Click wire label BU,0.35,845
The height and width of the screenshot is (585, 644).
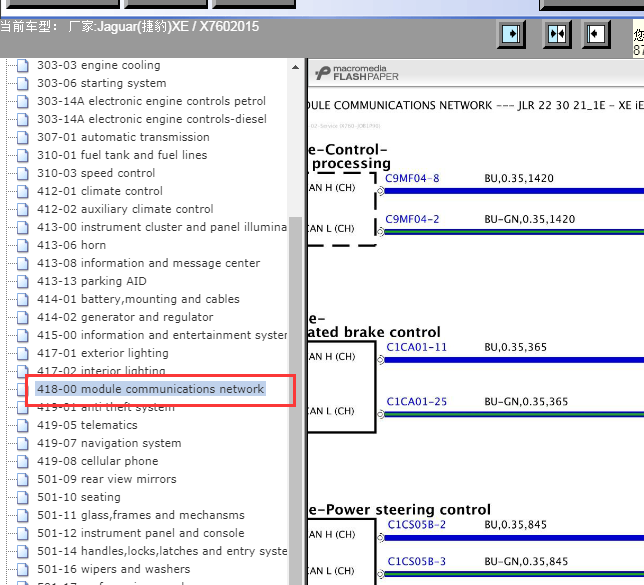516,525
